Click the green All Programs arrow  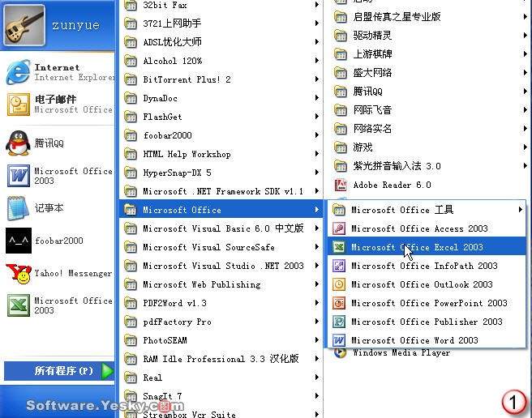tap(108, 371)
